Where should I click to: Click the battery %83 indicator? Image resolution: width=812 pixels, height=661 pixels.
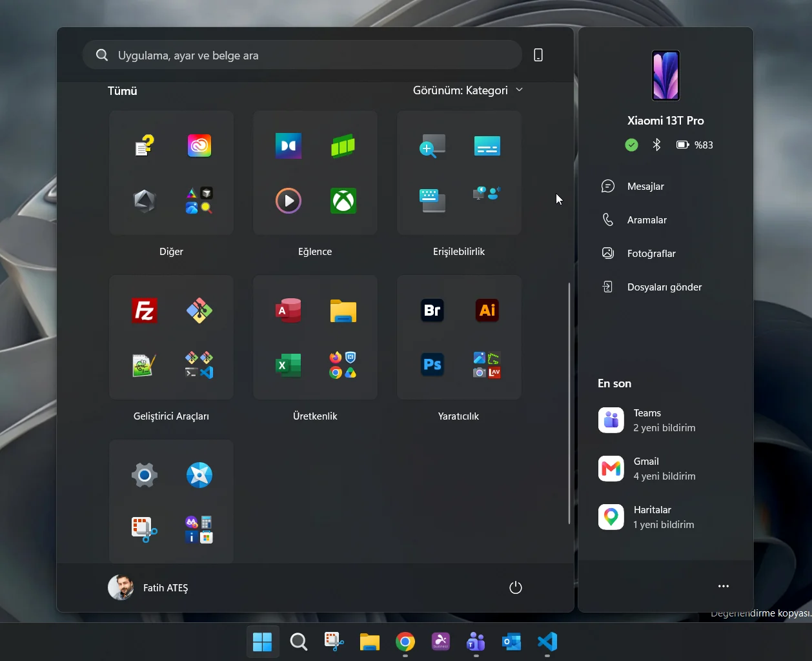(x=695, y=145)
